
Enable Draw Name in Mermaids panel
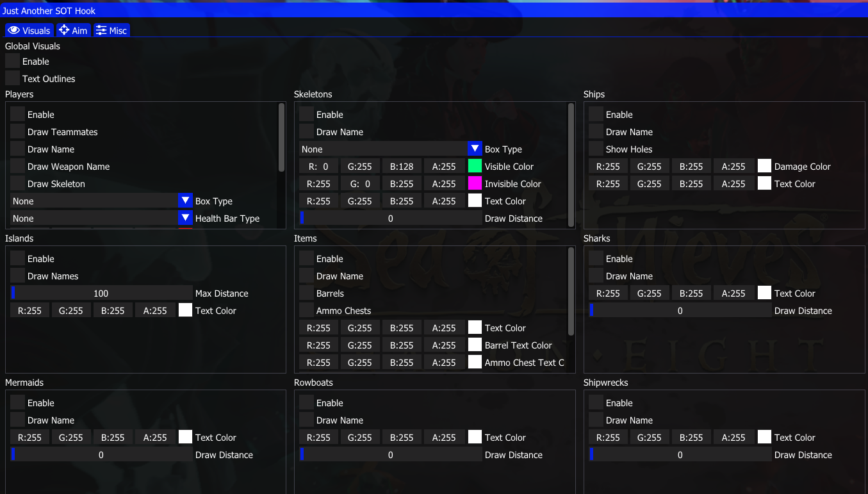(17, 420)
